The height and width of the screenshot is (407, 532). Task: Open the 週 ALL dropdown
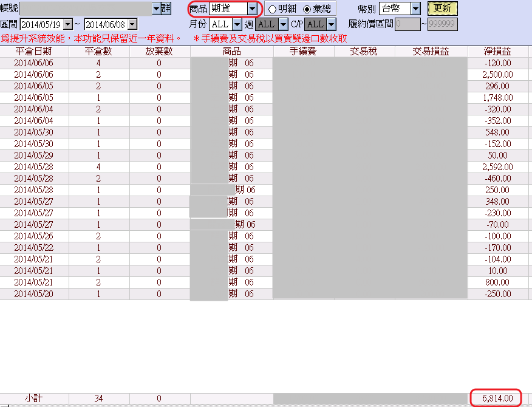pos(283,24)
